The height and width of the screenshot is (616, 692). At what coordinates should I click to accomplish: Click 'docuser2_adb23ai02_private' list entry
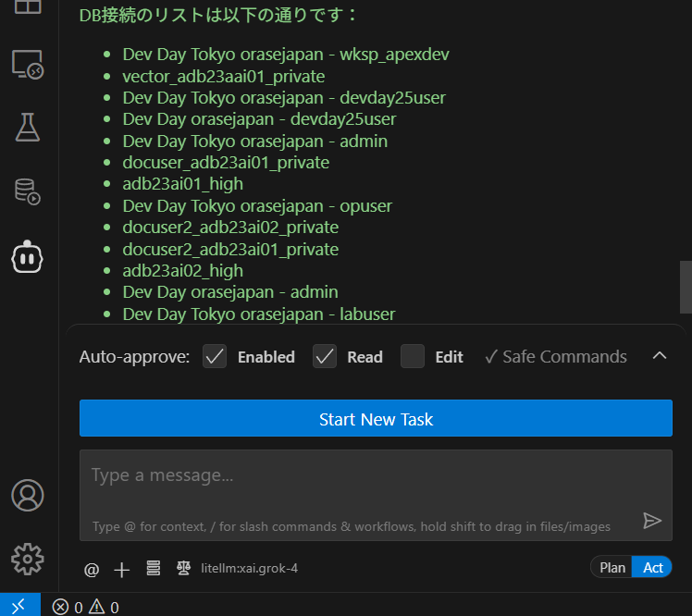click(x=230, y=228)
